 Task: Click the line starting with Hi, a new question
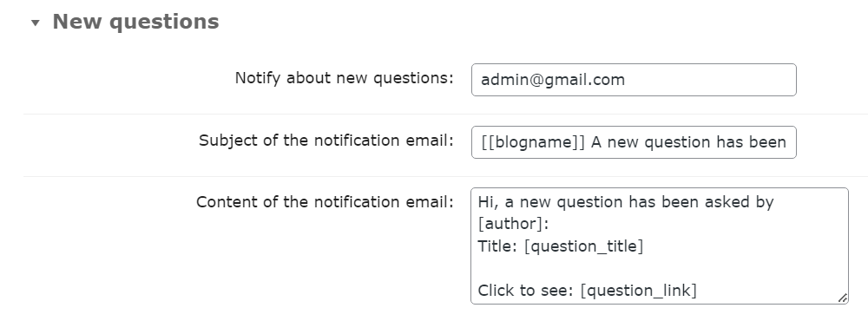(626, 202)
